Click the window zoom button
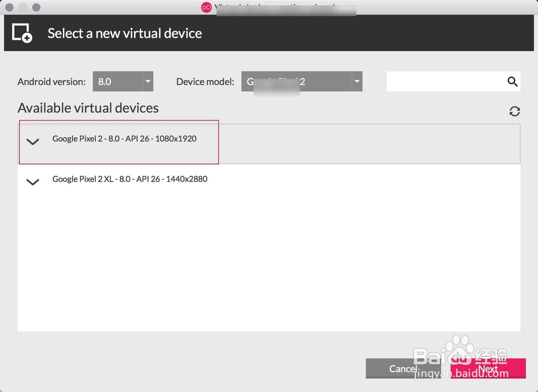 tap(36, 7)
